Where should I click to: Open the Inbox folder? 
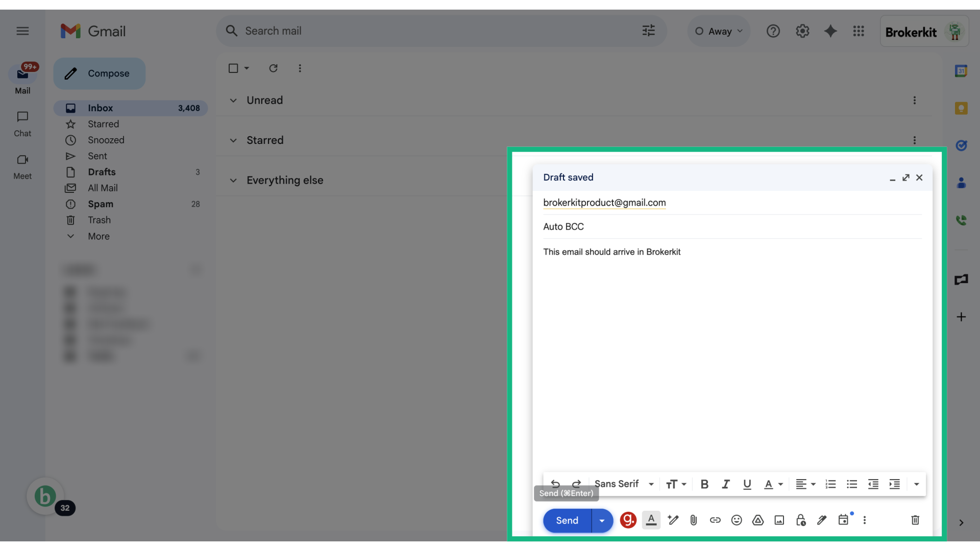(131, 108)
